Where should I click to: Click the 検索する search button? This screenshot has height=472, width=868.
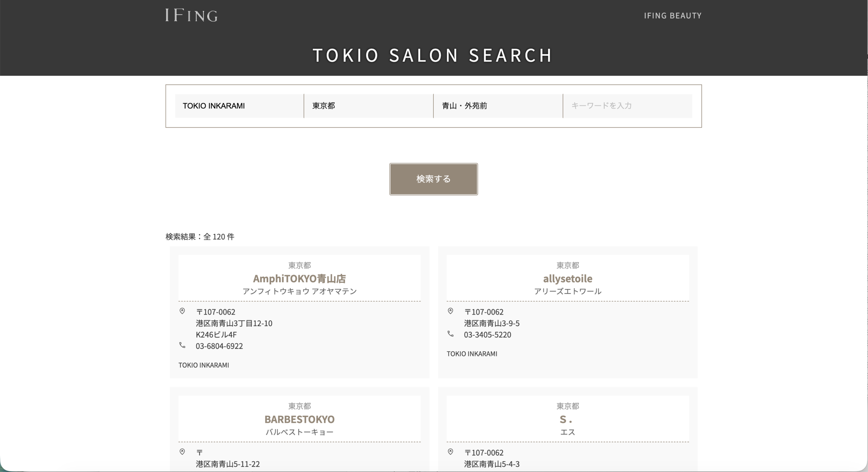coord(433,179)
